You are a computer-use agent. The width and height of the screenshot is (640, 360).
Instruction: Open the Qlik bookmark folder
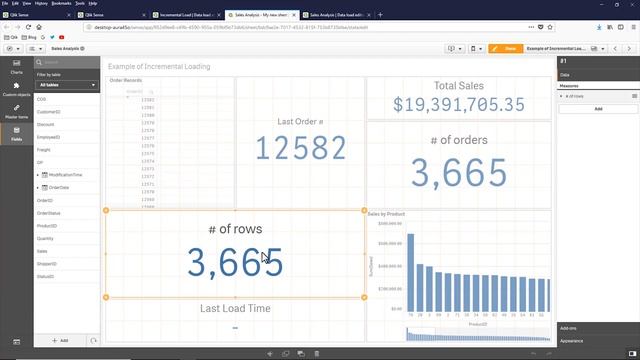click(11, 37)
